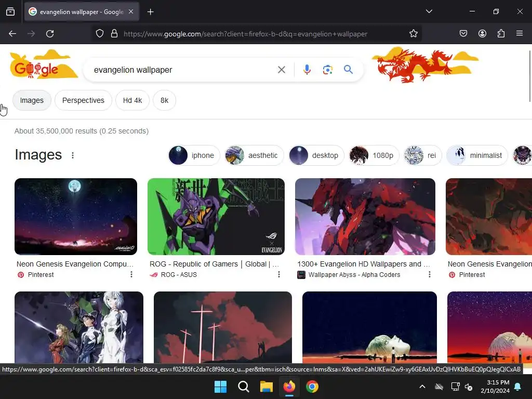
Task: Go back to the previous page
Action: click(12, 34)
